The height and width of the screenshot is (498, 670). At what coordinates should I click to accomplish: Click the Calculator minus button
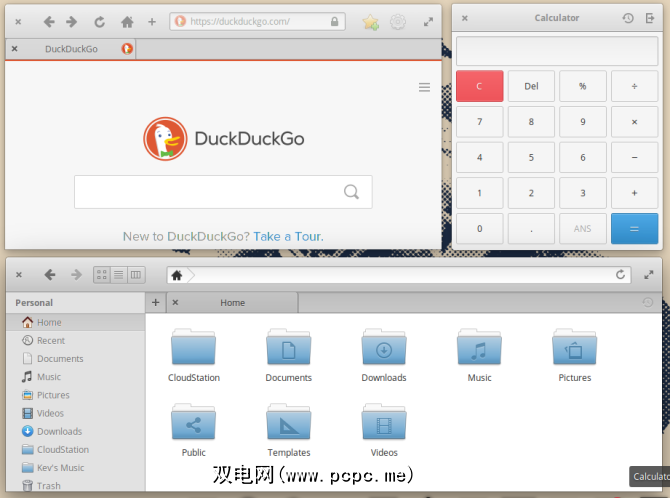click(x=635, y=157)
